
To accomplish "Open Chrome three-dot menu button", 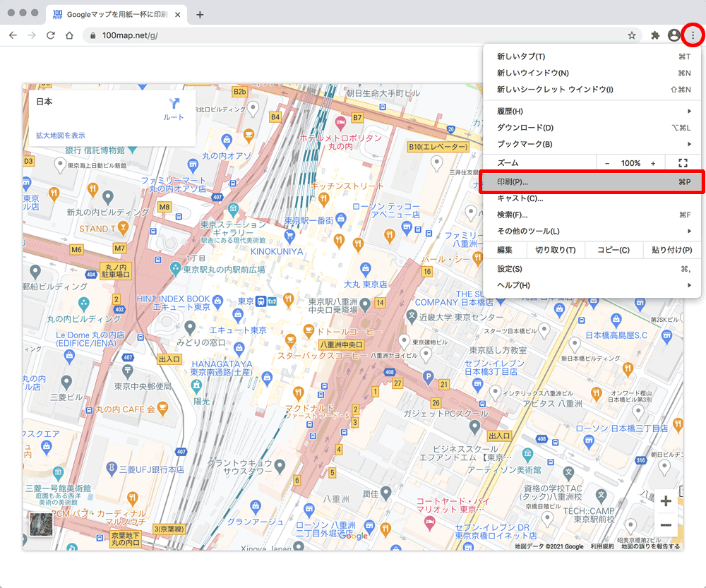I will pos(693,35).
